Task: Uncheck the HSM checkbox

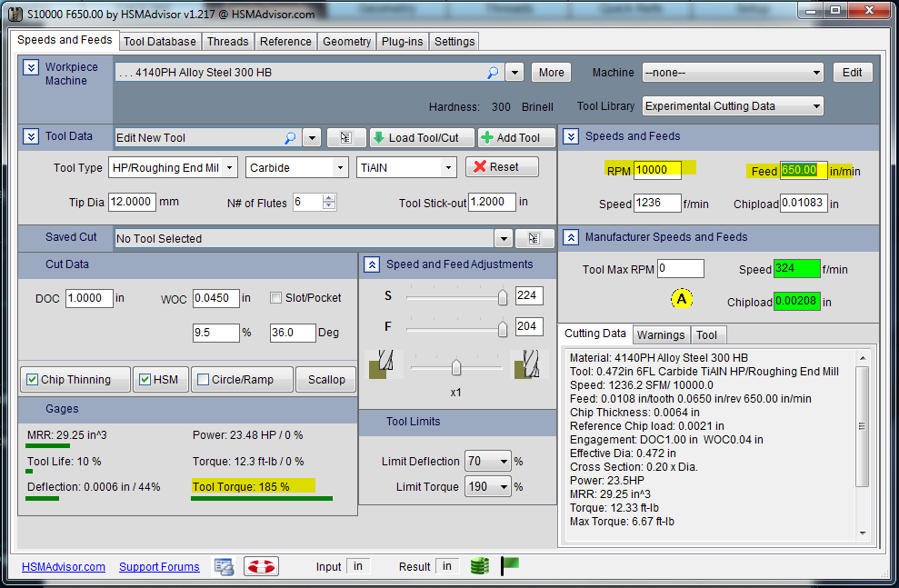Action: 145,379
